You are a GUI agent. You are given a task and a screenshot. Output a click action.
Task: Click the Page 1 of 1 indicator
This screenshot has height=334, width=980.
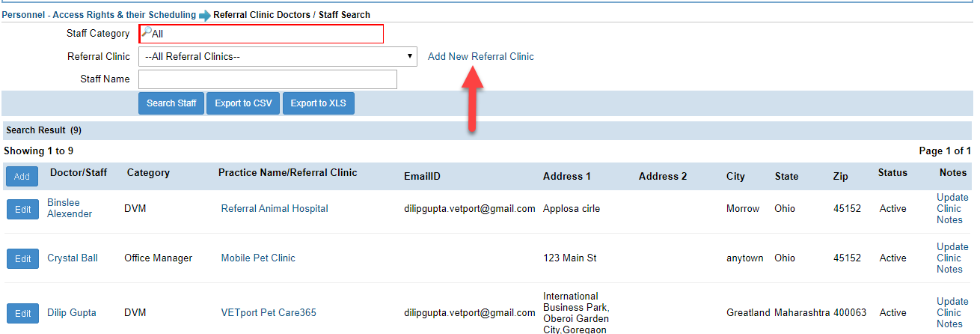click(x=945, y=151)
